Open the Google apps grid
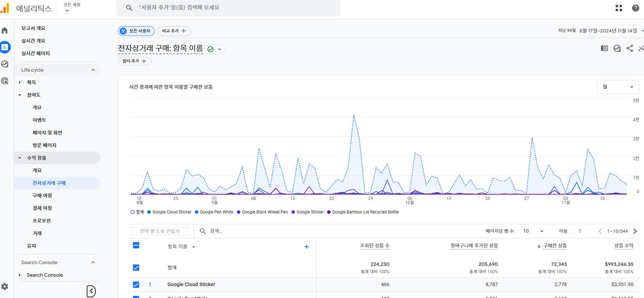Image resolution: width=644 pixels, height=298 pixels. pyautogui.click(x=619, y=8)
